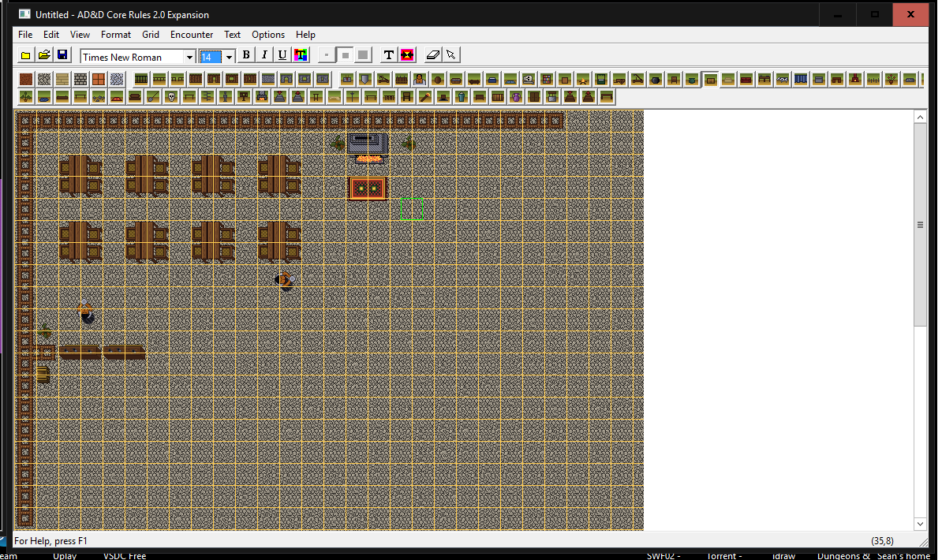Image resolution: width=942 pixels, height=560 pixels.
Task: Toggle bold text formatting
Action: [x=245, y=54]
